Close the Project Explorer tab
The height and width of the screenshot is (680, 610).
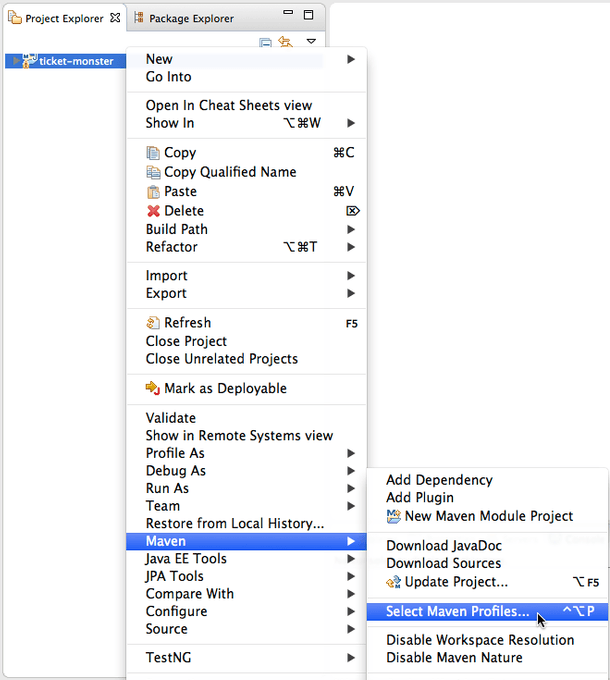pos(114,17)
